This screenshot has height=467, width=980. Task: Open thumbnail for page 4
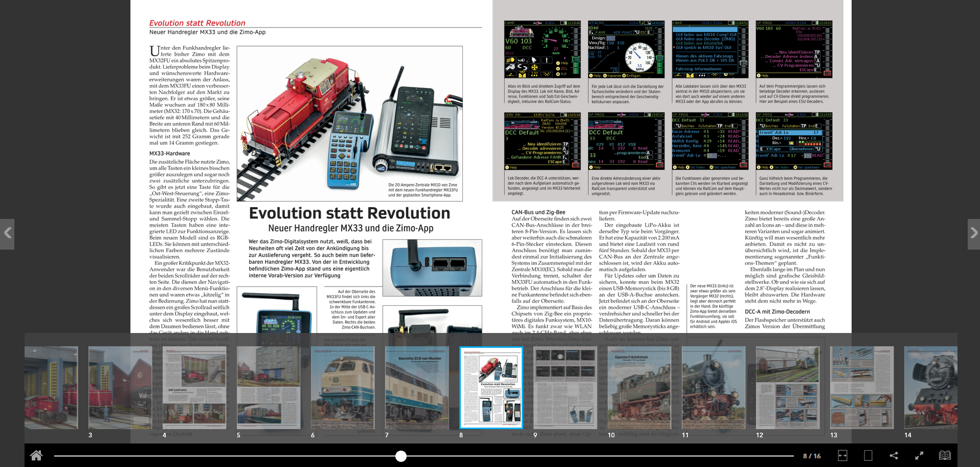[x=194, y=388]
